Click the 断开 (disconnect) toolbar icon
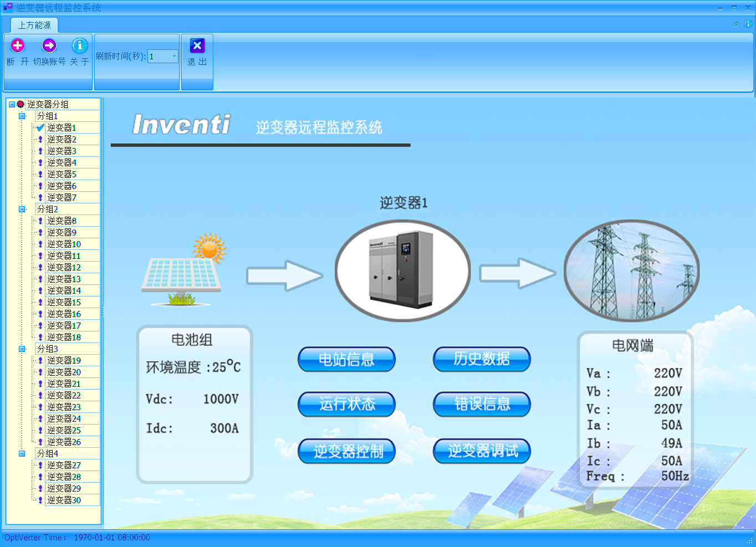 point(18,45)
